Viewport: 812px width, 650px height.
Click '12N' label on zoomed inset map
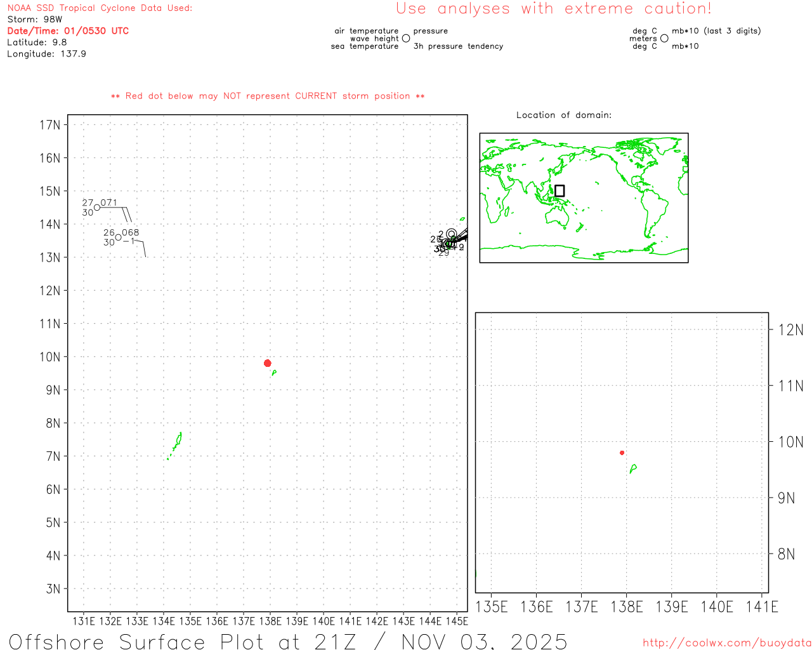point(790,330)
